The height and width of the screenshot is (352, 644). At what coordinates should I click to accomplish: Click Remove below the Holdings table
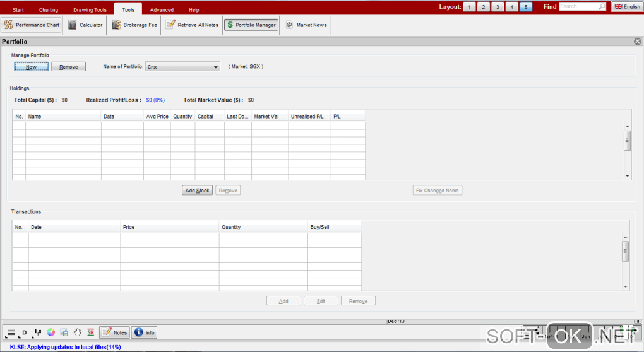pos(228,191)
